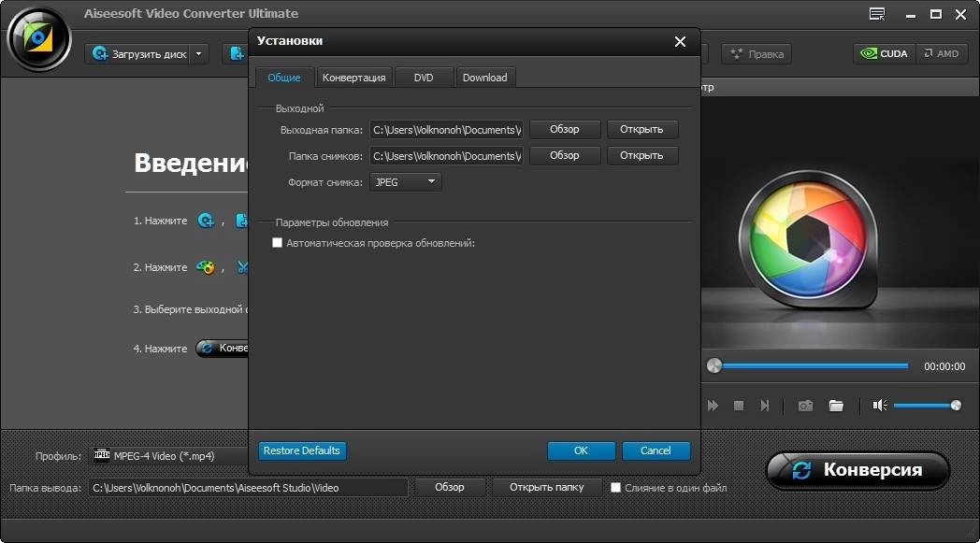The image size is (980, 543).
Task: Click the 00:00:00 time display
Action: pyautogui.click(x=944, y=366)
